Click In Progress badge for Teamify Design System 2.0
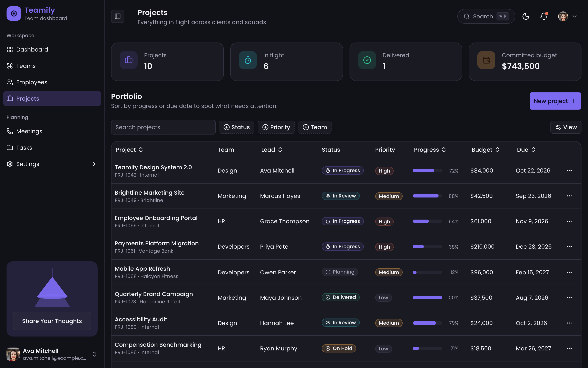 [x=343, y=170]
